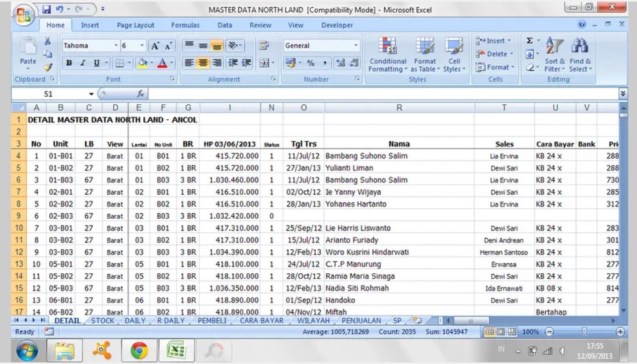Align text to the left
The height and width of the screenshot is (364, 637).
pos(189,63)
